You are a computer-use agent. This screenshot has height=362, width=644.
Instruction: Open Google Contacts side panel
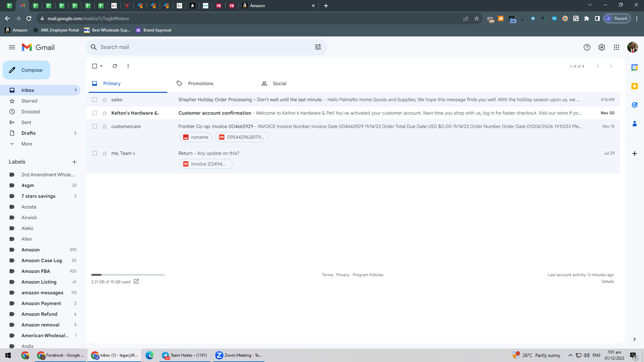[634, 124]
